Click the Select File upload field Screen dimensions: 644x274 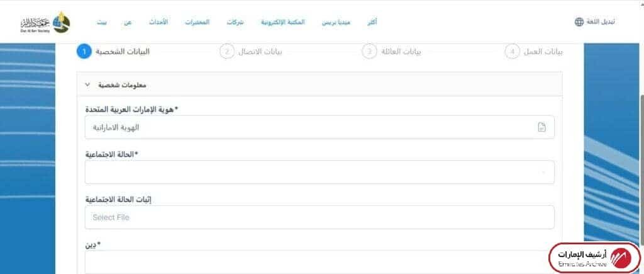tap(319, 217)
